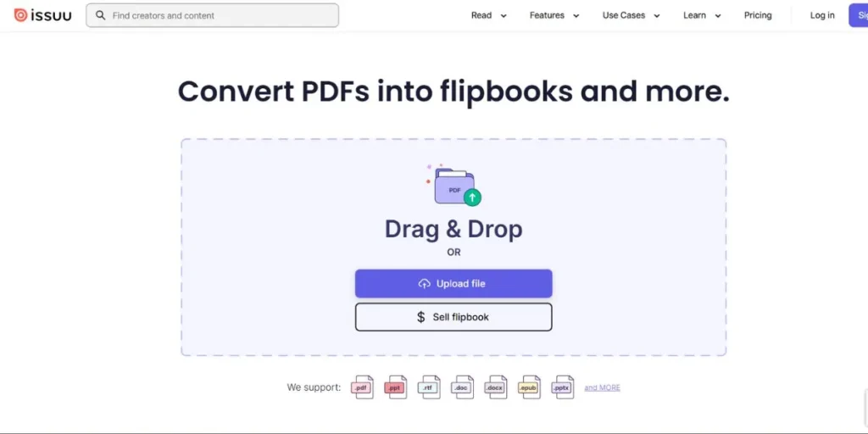
Task: Click the .pdf file format icon
Action: click(x=362, y=387)
